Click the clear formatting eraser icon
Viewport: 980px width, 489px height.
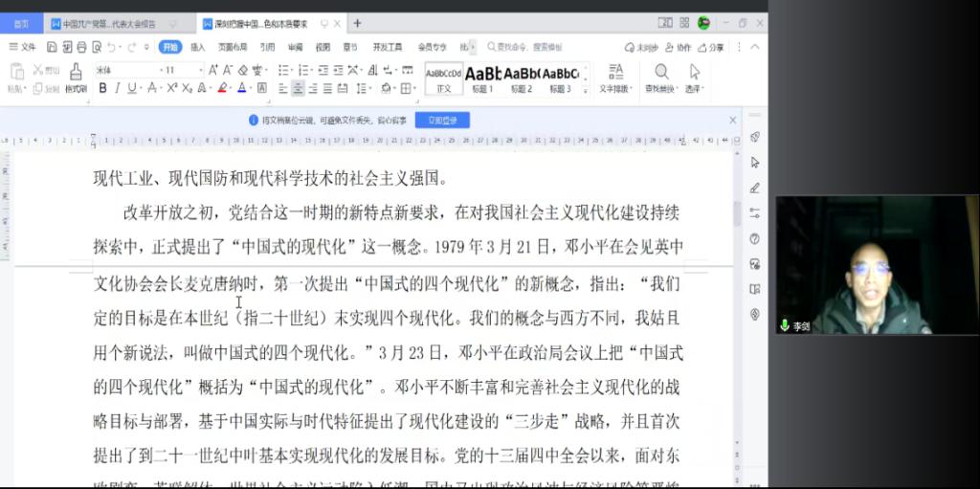click(x=243, y=70)
